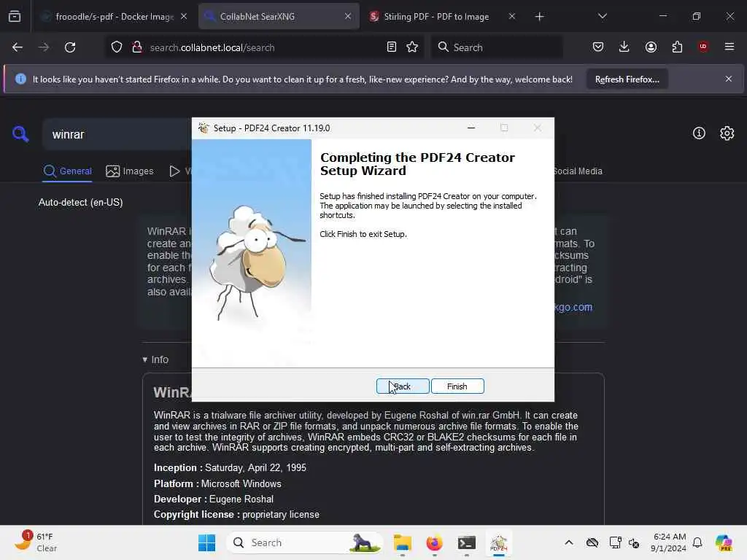The image size is (747, 560).
Task: Switch to frooodle/s-pdf Docker Image tab
Action: (115, 17)
